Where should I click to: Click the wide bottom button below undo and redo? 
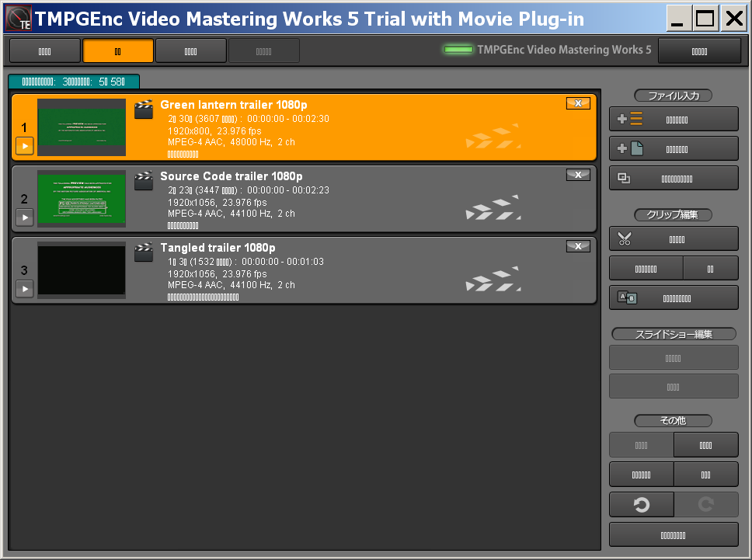pyautogui.click(x=674, y=534)
